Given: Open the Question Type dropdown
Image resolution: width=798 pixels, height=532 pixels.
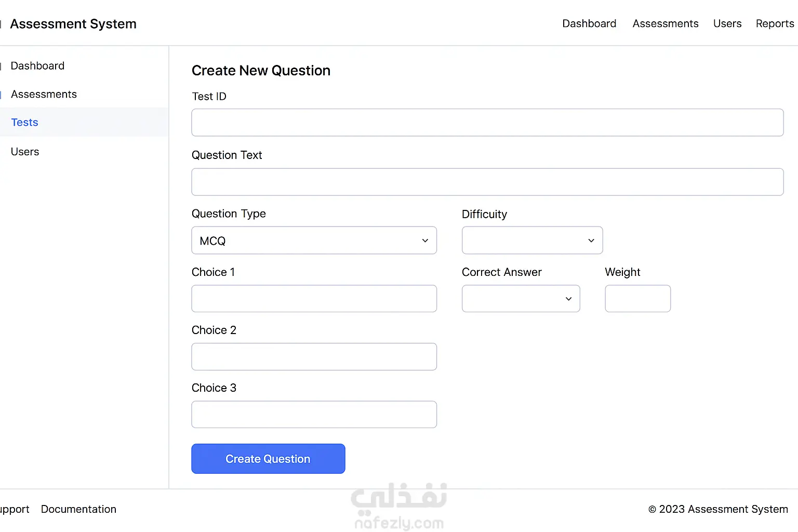Looking at the screenshot, I should click(x=314, y=241).
